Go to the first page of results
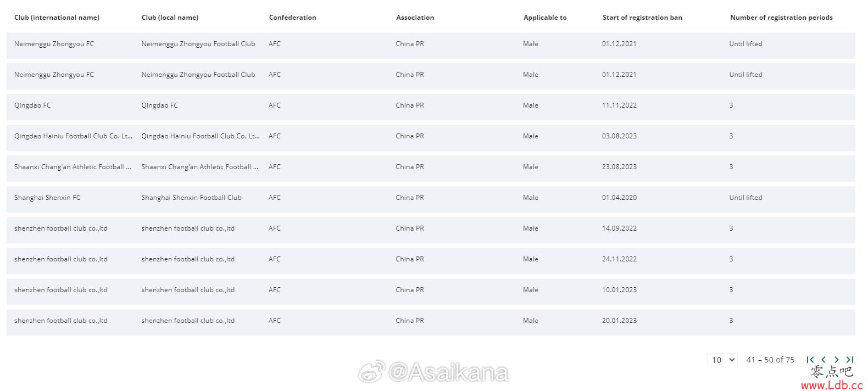The height and width of the screenshot is (391, 868). coord(810,360)
